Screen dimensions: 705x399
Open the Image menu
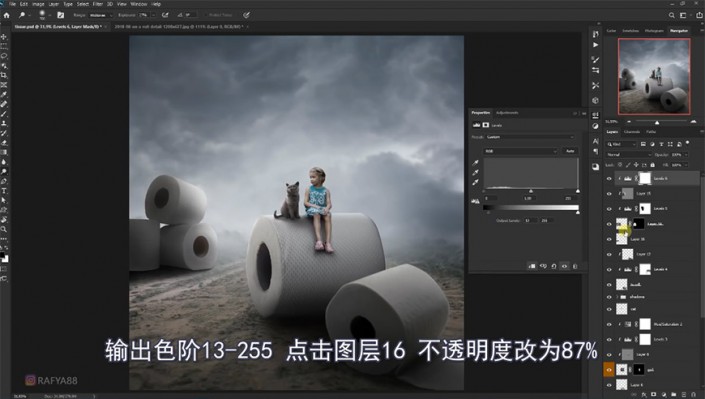point(38,4)
